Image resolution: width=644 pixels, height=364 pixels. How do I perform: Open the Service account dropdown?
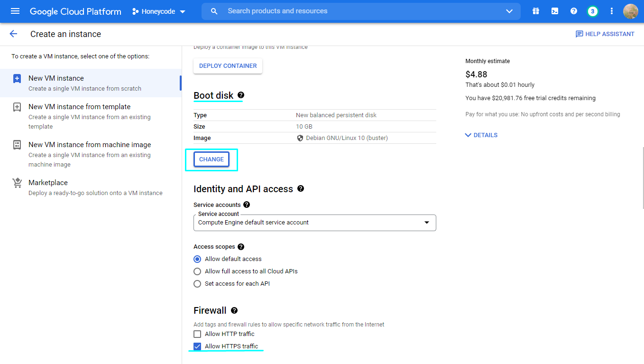tap(315, 223)
